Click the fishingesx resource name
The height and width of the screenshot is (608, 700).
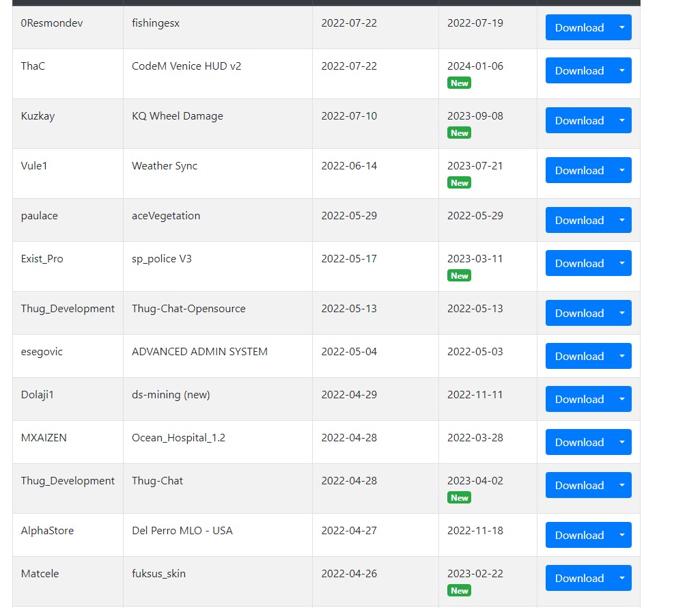[x=156, y=23]
